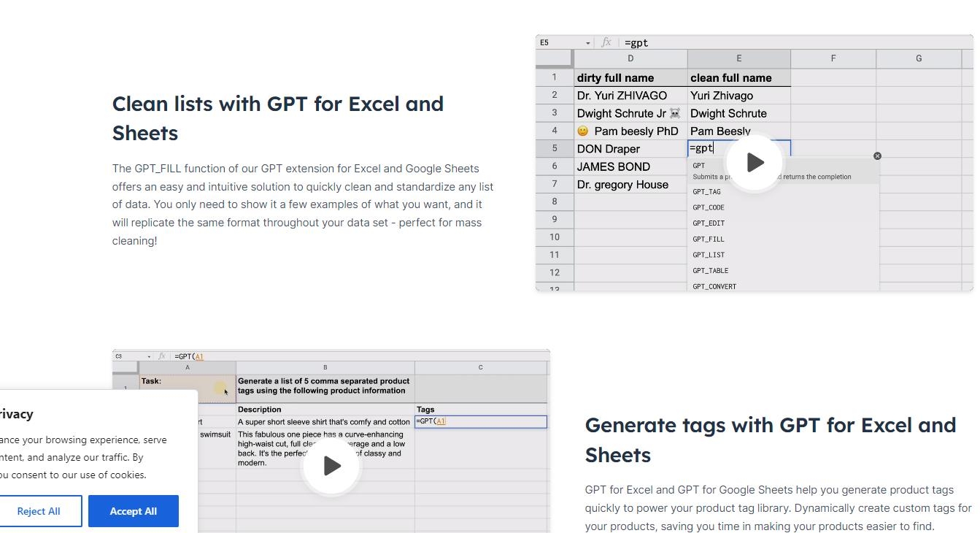This screenshot has width=980, height=533.
Task: Click the paragraph about generating product tags
Action: [x=779, y=508]
